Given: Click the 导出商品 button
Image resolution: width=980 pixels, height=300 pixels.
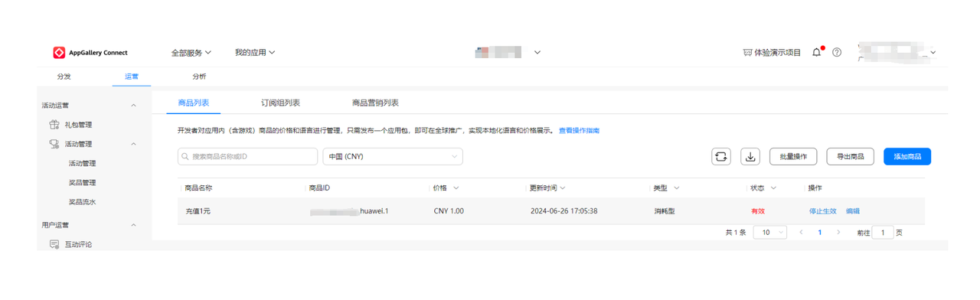Looking at the screenshot, I should point(850,156).
